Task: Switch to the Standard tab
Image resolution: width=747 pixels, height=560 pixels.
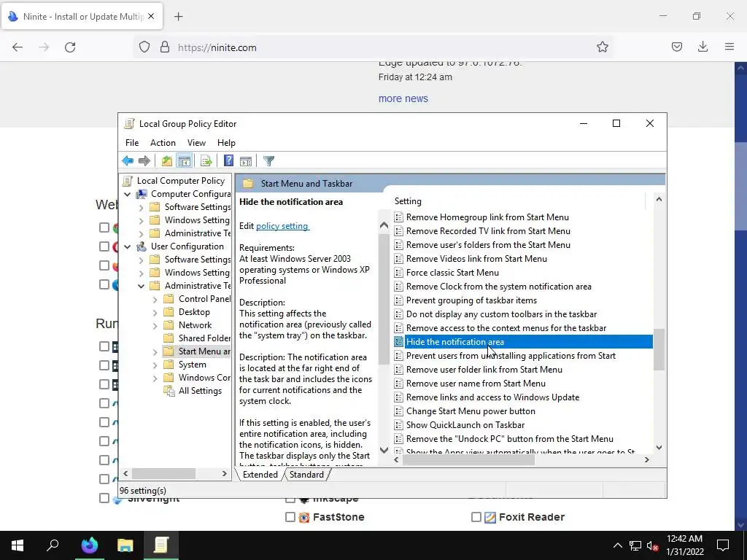Action: 306,475
